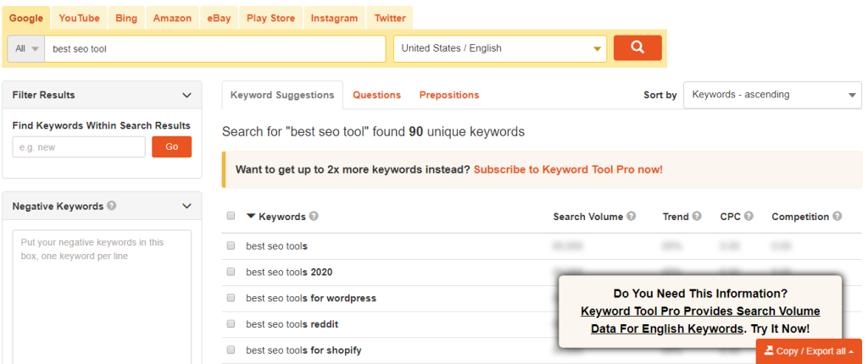
Task: Click sort arrow beside Keywords header
Action: tap(251, 217)
